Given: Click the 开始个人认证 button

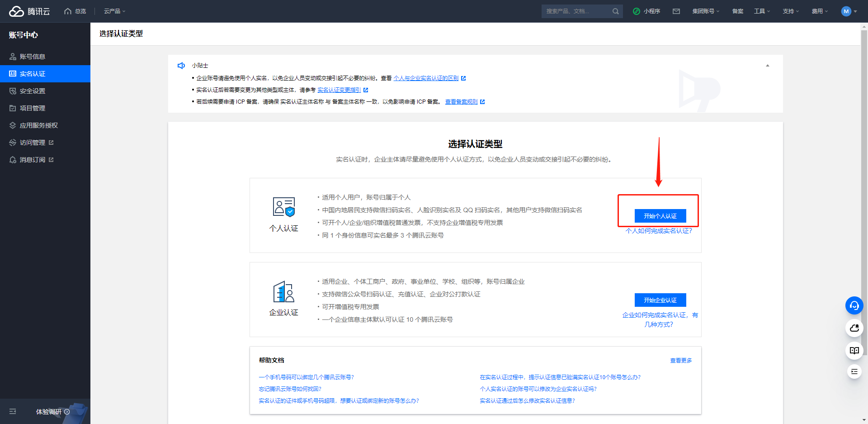Looking at the screenshot, I should pyautogui.click(x=660, y=216).
